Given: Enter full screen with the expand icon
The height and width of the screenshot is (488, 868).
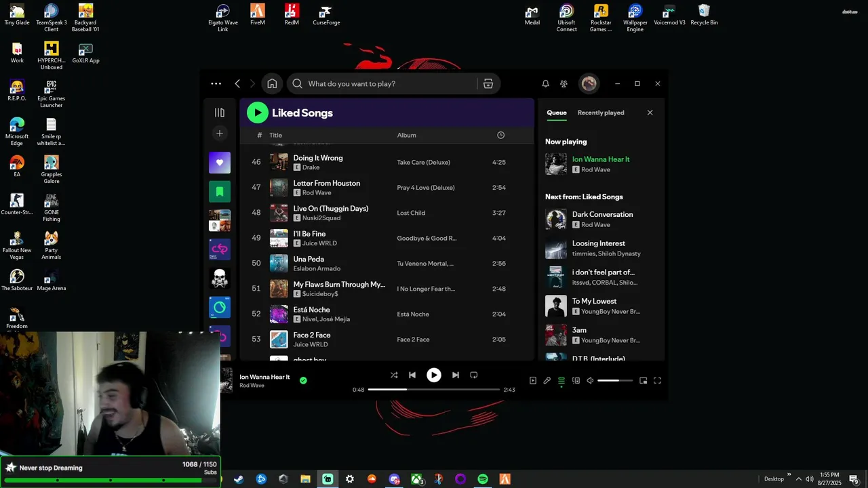Looking at the screenshot, I should pyautogui.click(x=657, y=381).
